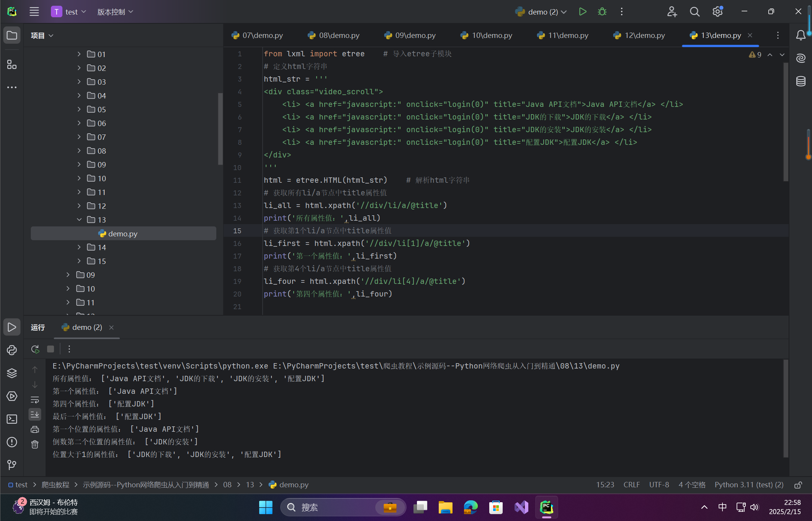The width and height of the screenshot is (812, 521).
Task: Click the Python 3.11 (test) interpreter selector
Action: point(749,485)
